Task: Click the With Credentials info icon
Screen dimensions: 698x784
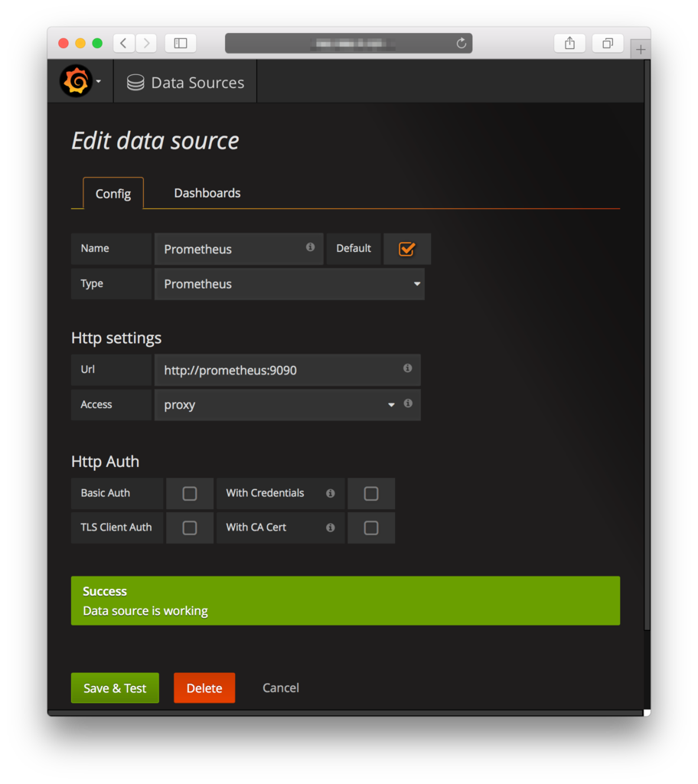Action: (x=330, y=494)
